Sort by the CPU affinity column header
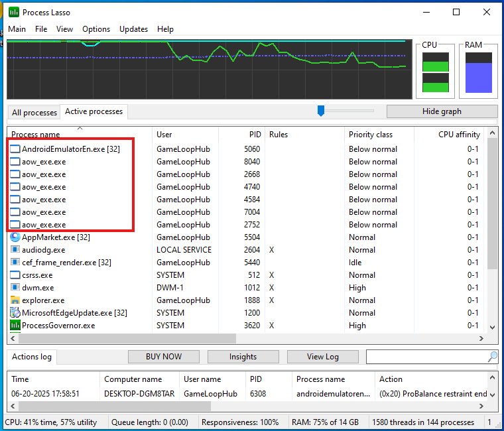Viewport: 504px width, 431px height. 450,135
